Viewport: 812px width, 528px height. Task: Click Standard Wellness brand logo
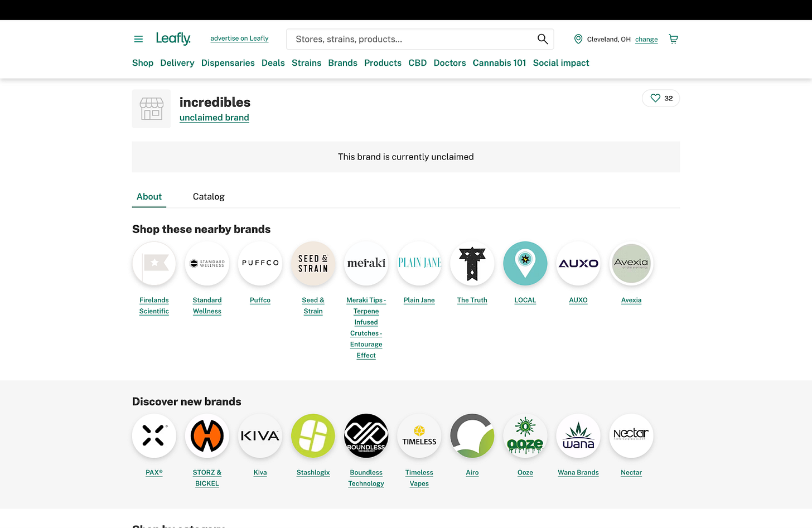click(x=207, y=263)
